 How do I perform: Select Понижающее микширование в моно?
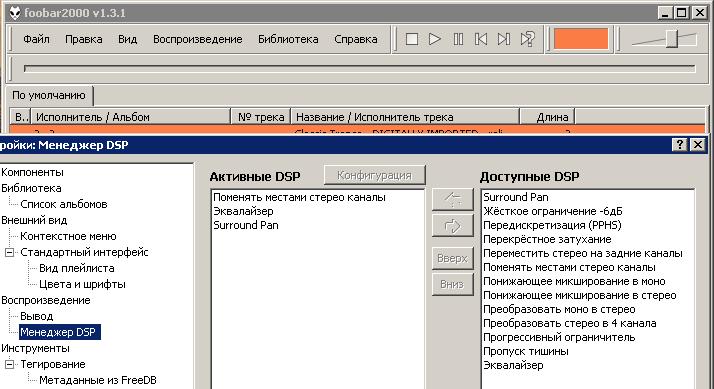(x=574, y=281)
